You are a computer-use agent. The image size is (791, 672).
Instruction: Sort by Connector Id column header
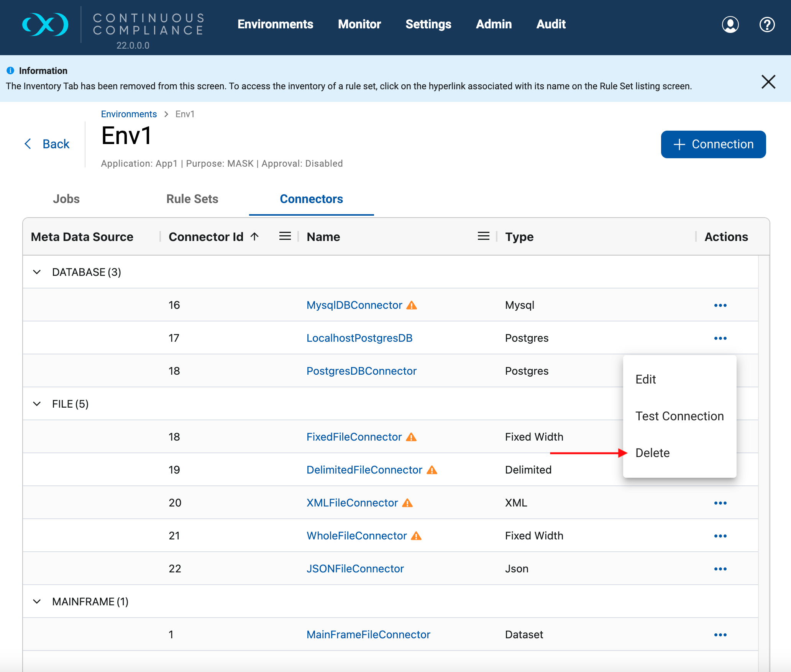tap(206, 237)
